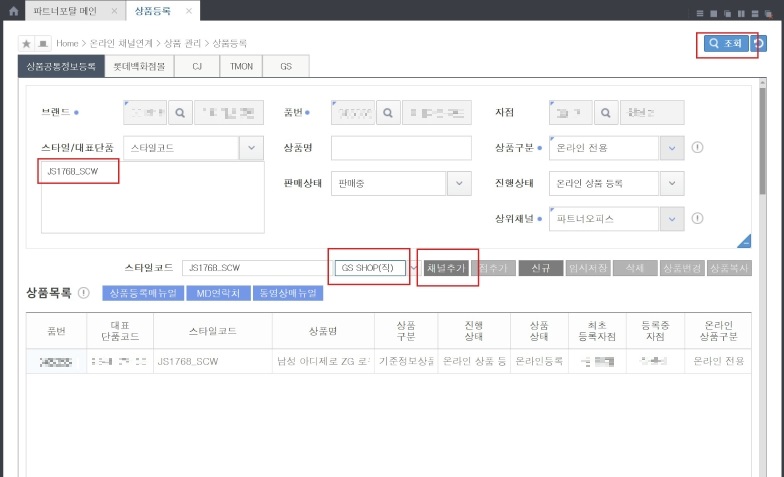This screenshot has height=477, width=784.
Task: Click the brand search magnifier icon
Action: tap(180, 113)
